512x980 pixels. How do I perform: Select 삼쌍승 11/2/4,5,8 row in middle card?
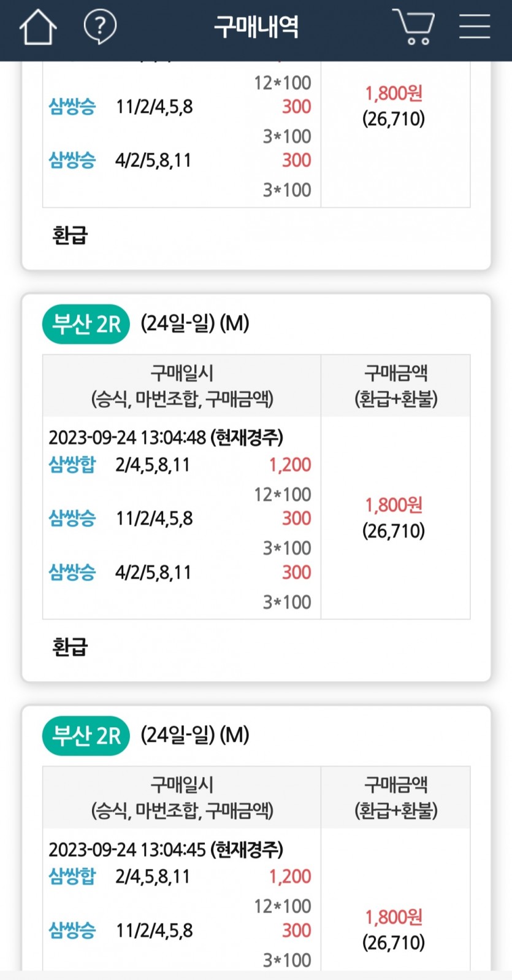point(180,519)
